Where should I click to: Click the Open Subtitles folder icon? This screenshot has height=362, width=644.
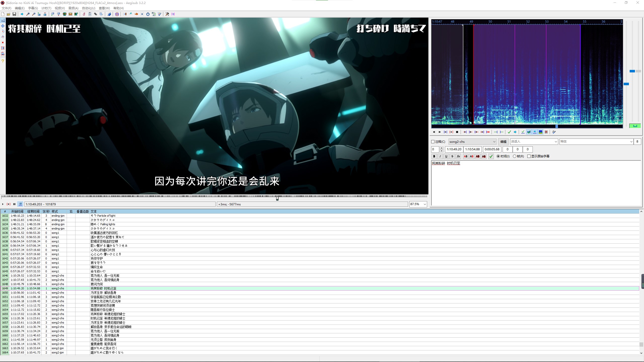tap(9, 14)
